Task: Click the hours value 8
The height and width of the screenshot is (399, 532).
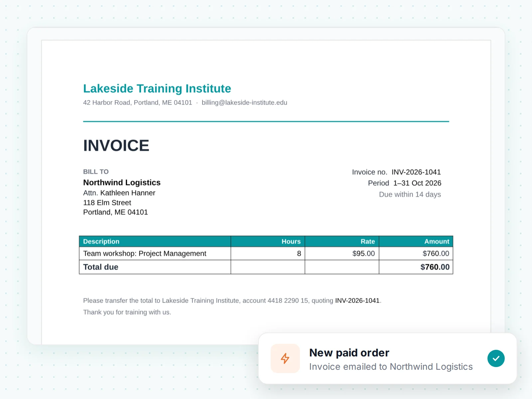Action: pyautogui.click(x=299, y=253)
